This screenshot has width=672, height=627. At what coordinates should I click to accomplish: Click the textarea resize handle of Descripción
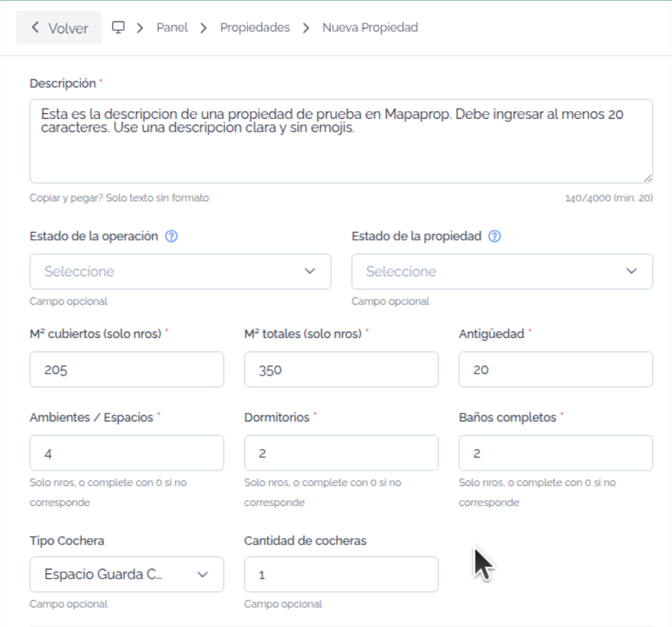click(x=648, y=178)
